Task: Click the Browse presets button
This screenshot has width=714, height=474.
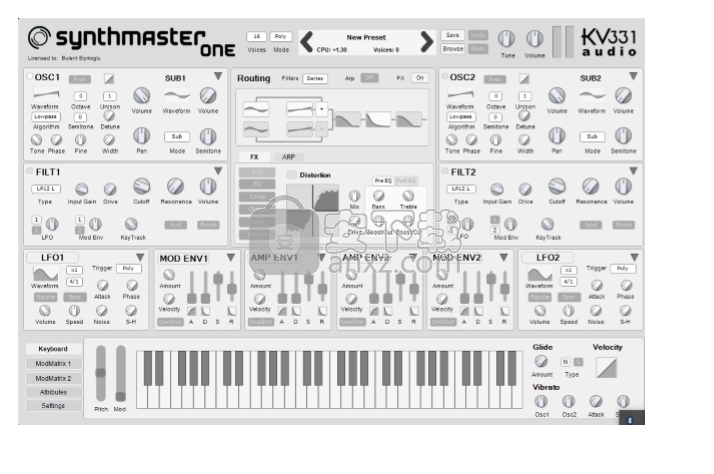Action: click(x=453, y=49)
